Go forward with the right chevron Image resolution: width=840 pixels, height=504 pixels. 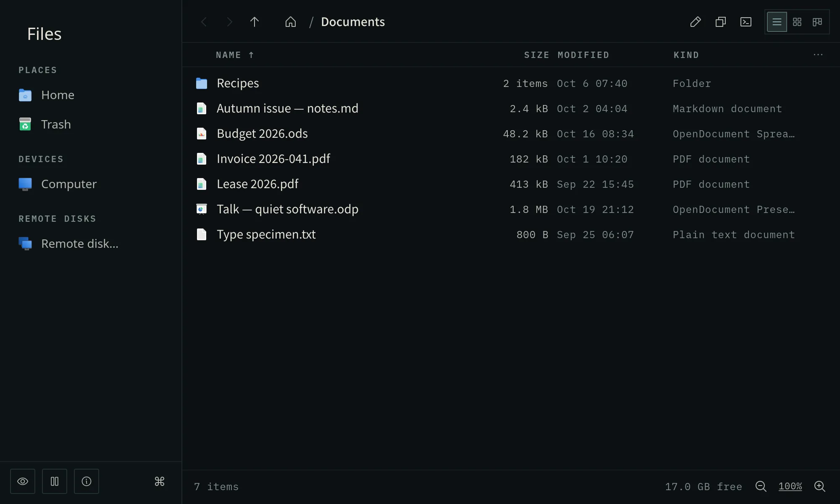click(229, 22)
